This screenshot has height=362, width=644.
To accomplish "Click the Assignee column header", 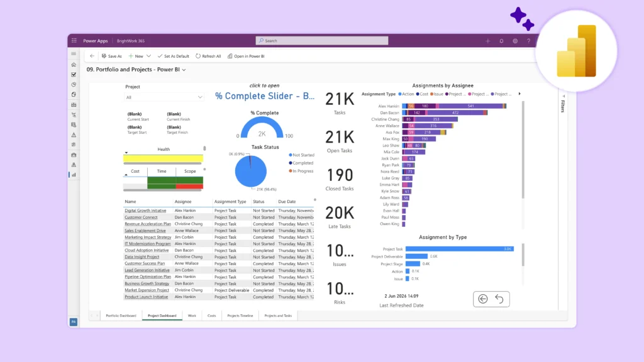I will coord(183,202).
